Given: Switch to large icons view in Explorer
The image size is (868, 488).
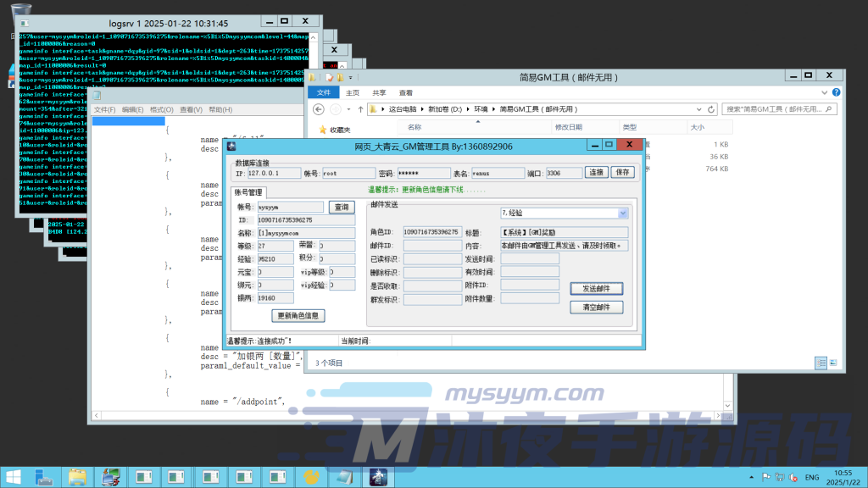Looking at the screenshot, I should coord(834,363).
